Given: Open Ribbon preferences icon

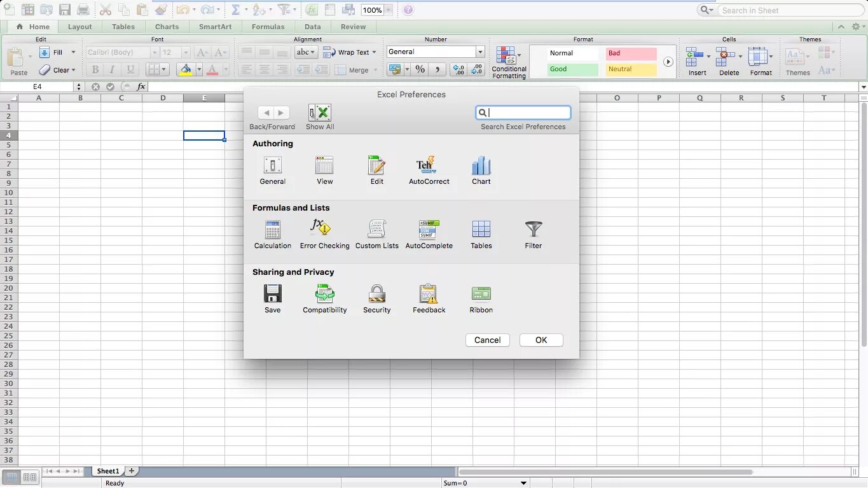Looking at the screenshot, I should click(481, 294).
